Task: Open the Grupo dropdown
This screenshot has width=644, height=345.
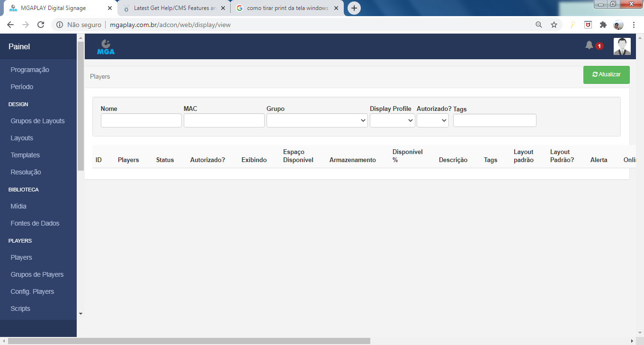Action: (x=317, y=120)
